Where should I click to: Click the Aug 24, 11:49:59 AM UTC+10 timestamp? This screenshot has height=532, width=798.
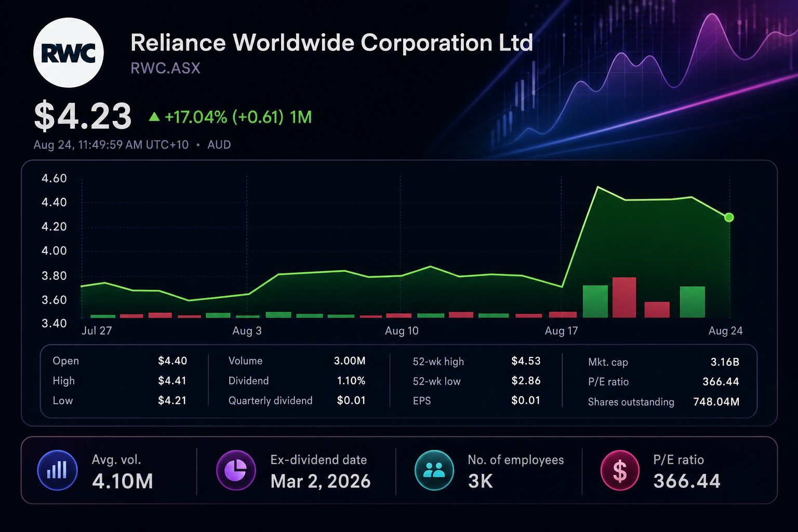[111, 145]
